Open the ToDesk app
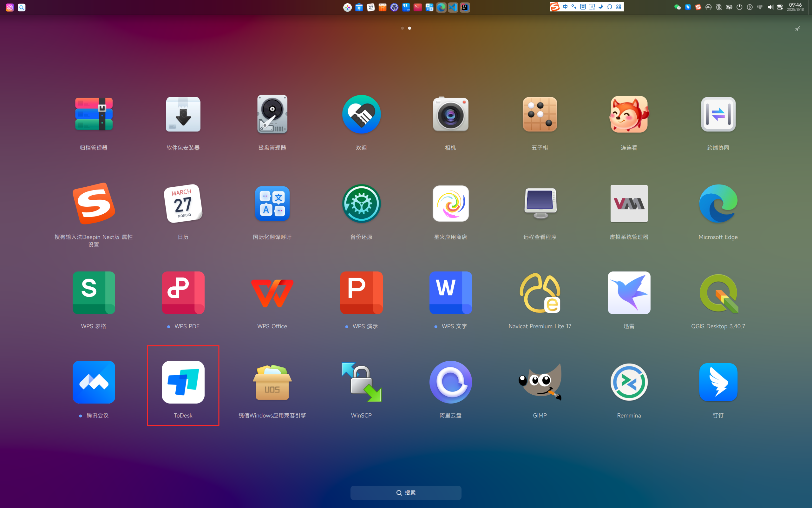The image size is (812, 508). coord(183,382)
